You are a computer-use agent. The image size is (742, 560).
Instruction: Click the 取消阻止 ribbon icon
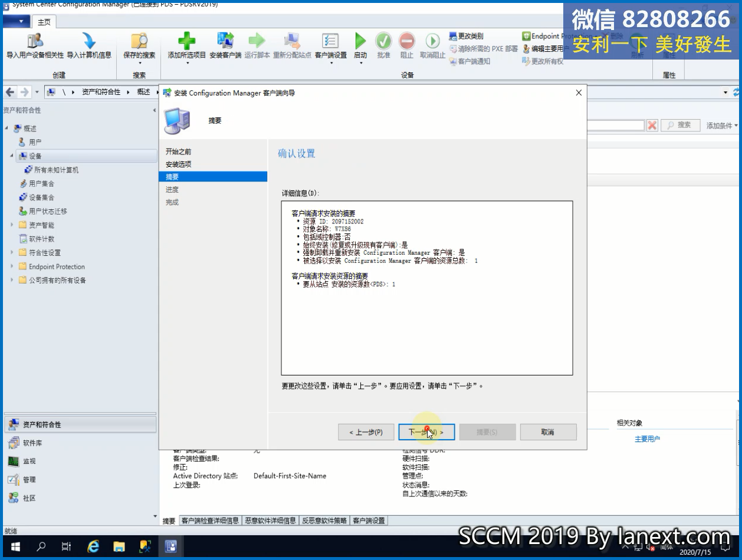click(433, 41)
